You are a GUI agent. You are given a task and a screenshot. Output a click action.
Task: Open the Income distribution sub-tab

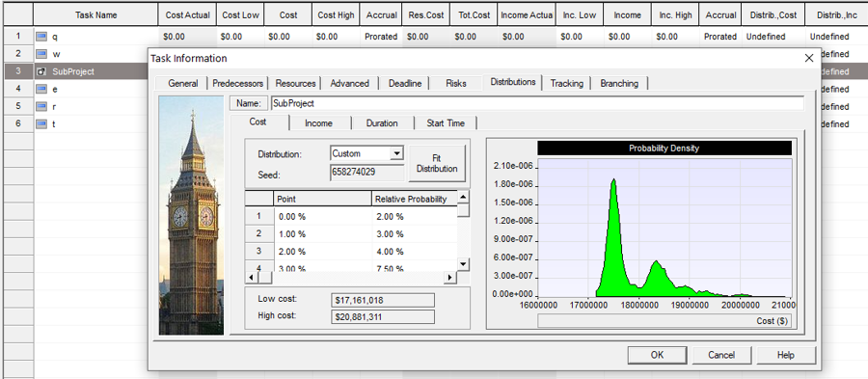click(x=318, y=123)
